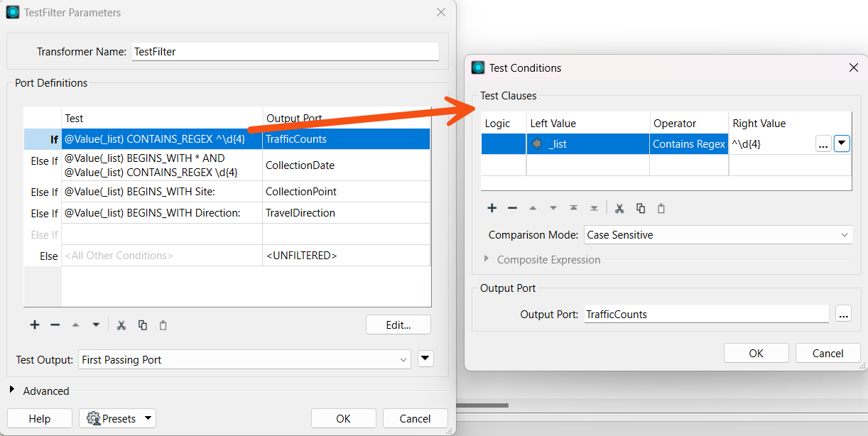Viewport: 868px width, 436px height.
Task: Remove selected row in Port Definitions
Action: 55,325
